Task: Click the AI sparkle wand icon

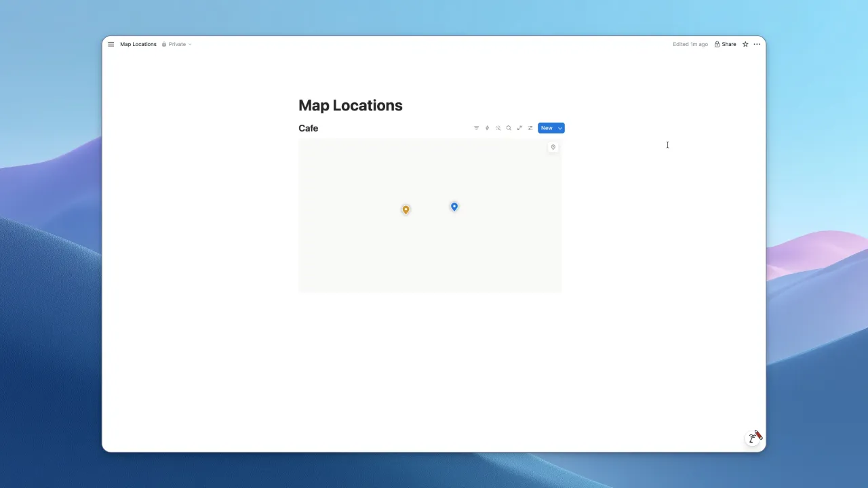Action: (x=498, y=128)
